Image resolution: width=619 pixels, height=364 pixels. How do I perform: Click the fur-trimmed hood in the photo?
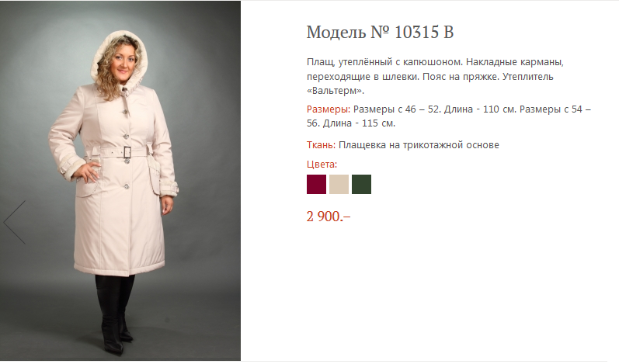tap(117, 55)
